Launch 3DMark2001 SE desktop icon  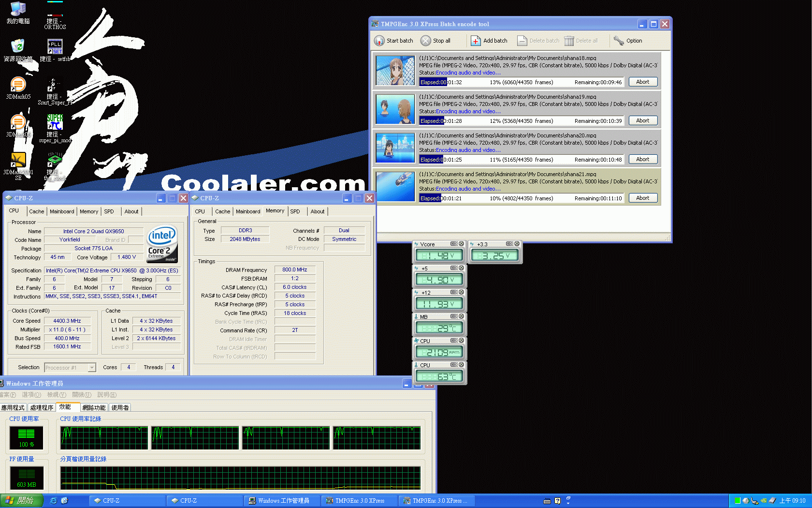(x=18, y=166)
